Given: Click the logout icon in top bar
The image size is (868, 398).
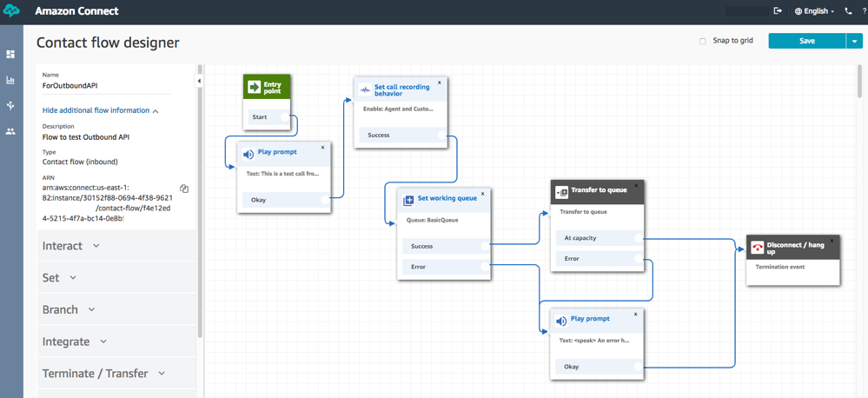Looking at the screenshot, I should (778, 11).
